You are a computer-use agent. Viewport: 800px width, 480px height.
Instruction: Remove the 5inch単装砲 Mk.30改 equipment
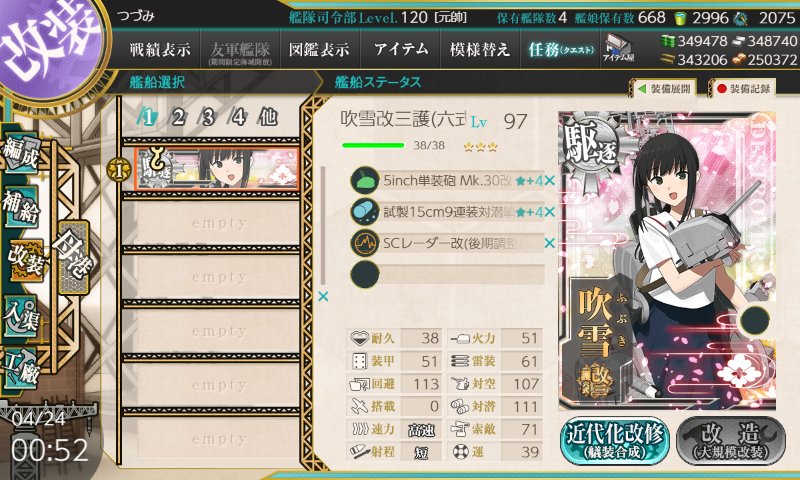[x=549, y=181]
